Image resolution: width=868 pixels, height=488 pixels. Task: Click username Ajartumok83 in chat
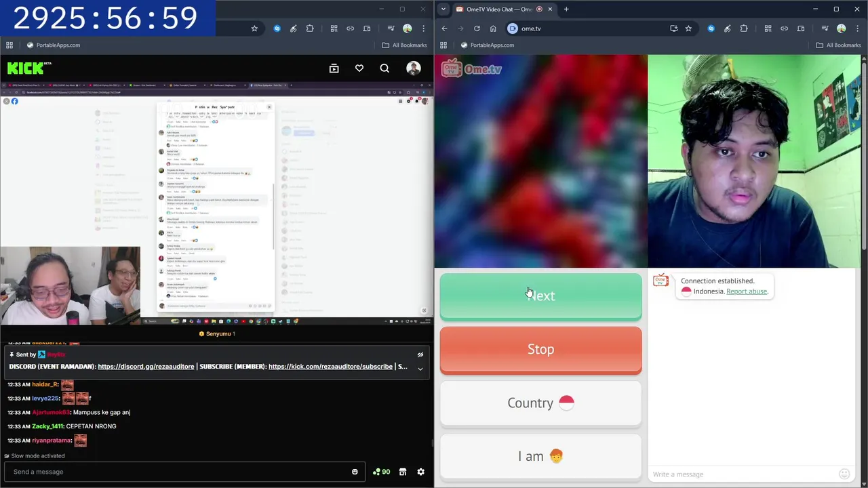[51, 412]
